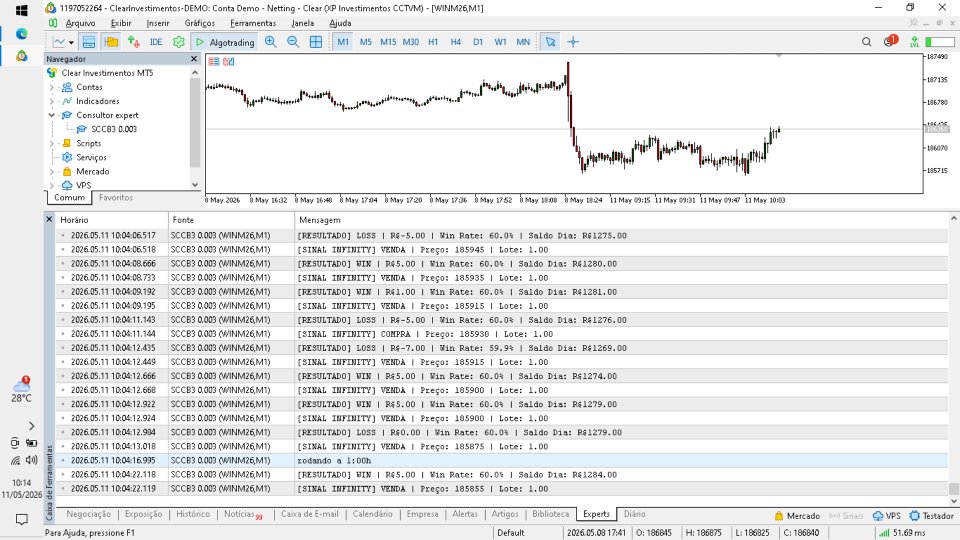Switch to the H1 timeframe

(x=433, y=42)
